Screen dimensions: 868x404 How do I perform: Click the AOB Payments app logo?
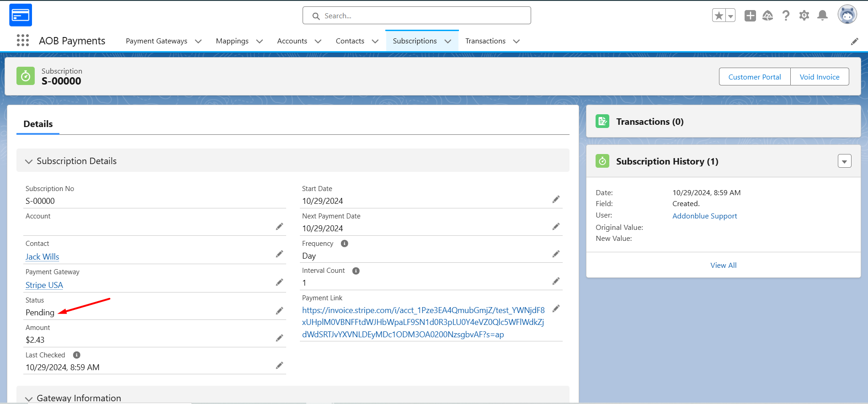(x=21, y=15)
